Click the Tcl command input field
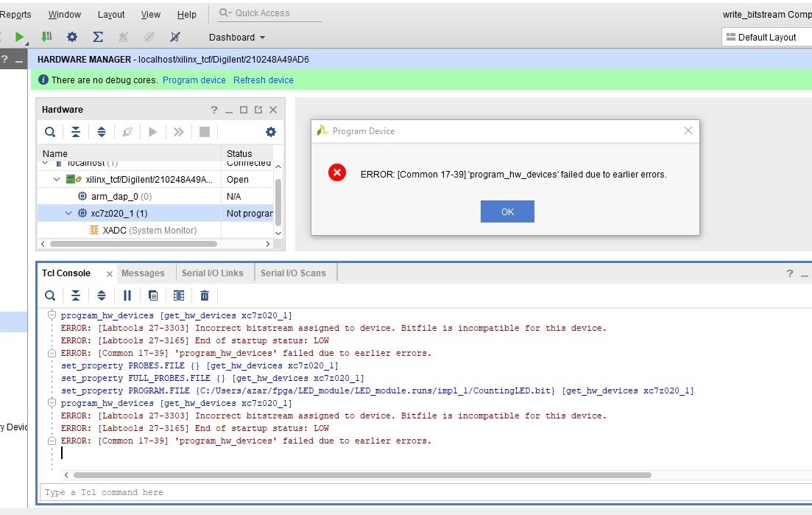 coord(420,492)
